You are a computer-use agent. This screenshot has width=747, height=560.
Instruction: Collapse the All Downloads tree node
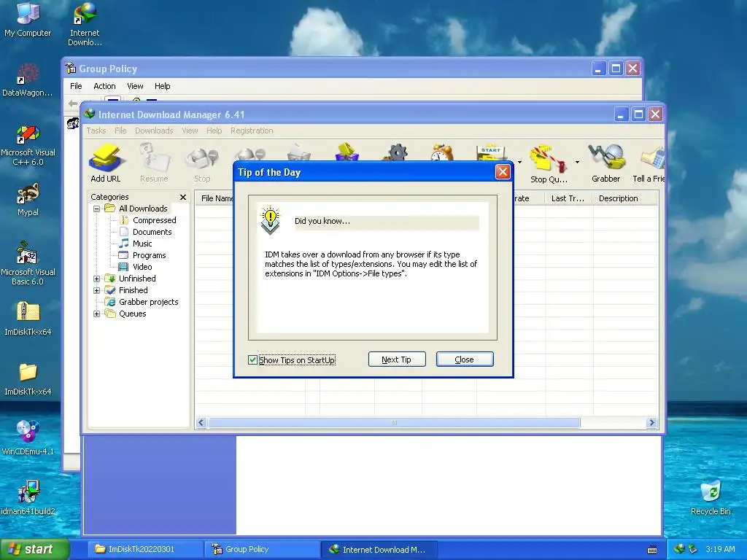97,209
